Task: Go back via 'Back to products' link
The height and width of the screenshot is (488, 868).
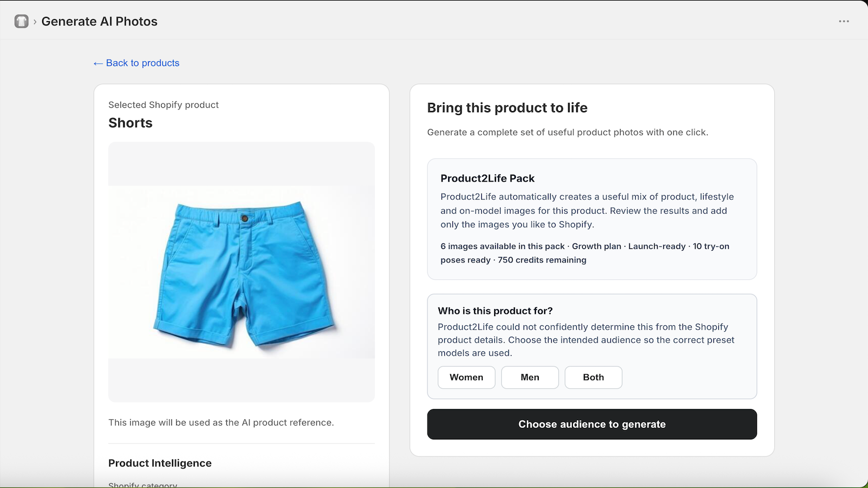Action: [136, 63]
